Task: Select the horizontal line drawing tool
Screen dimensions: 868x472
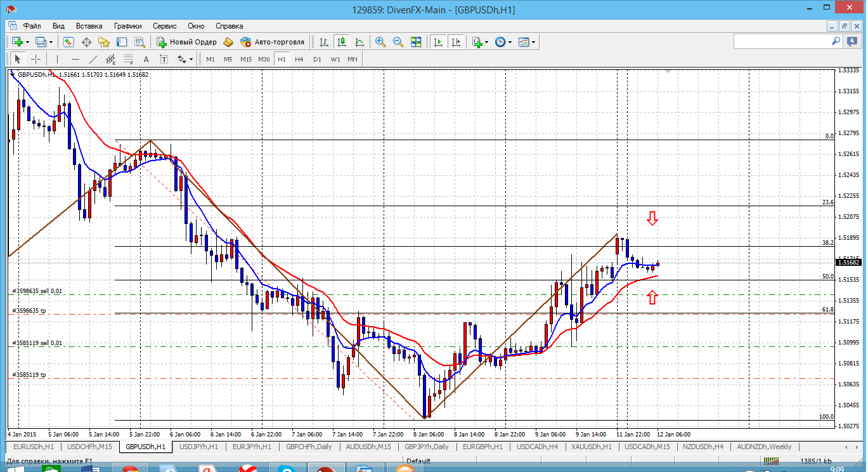Action: click(75, 59)
